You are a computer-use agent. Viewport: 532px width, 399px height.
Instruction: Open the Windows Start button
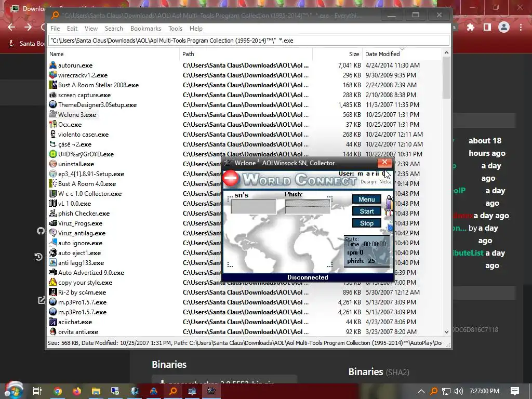coord(13,390)
